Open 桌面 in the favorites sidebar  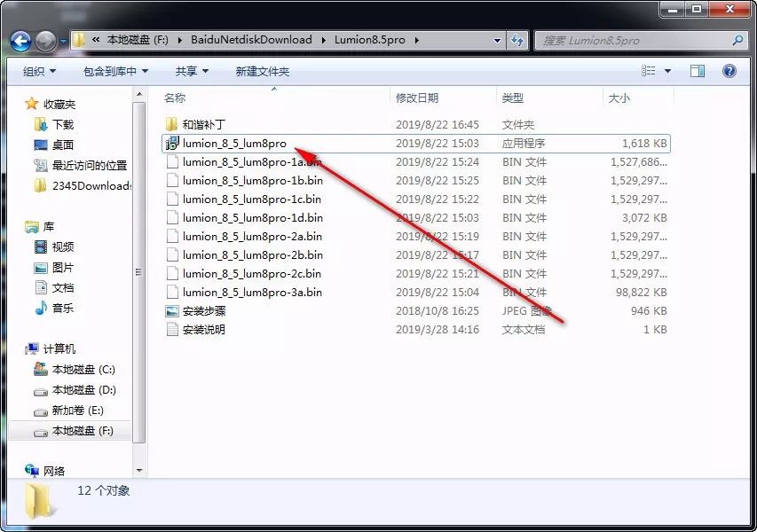[63, 145]
